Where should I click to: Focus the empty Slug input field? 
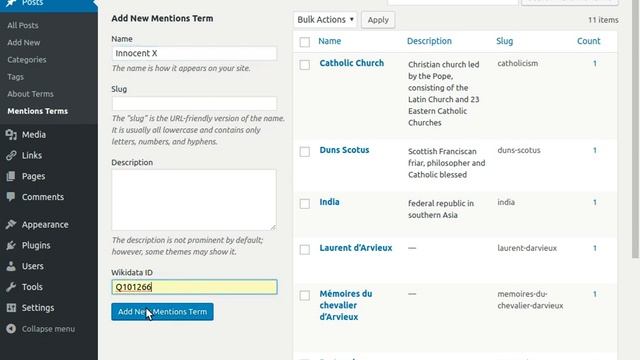pyautogui.click(x=194, y=104)
